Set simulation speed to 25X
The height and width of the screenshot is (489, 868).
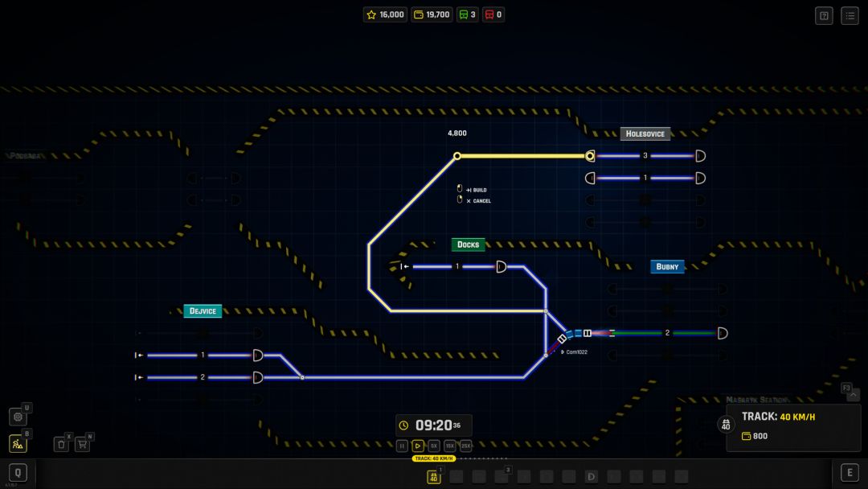[465, 446]
